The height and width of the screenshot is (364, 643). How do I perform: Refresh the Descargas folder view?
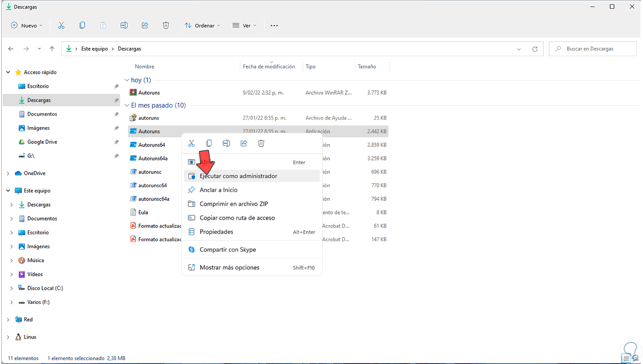point(535,49)
